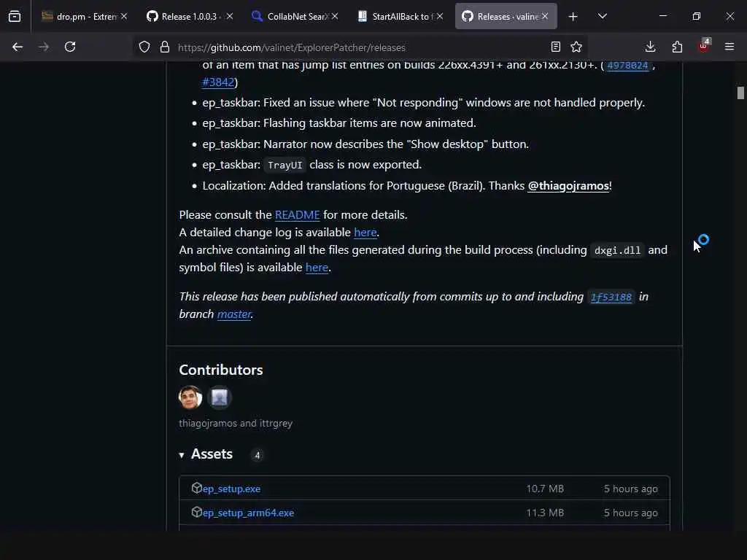Image resolution: width=747 pixels, height=560 pixels.
Task: Close the CollabNet SearX tab
Action: tap(335, 16)
